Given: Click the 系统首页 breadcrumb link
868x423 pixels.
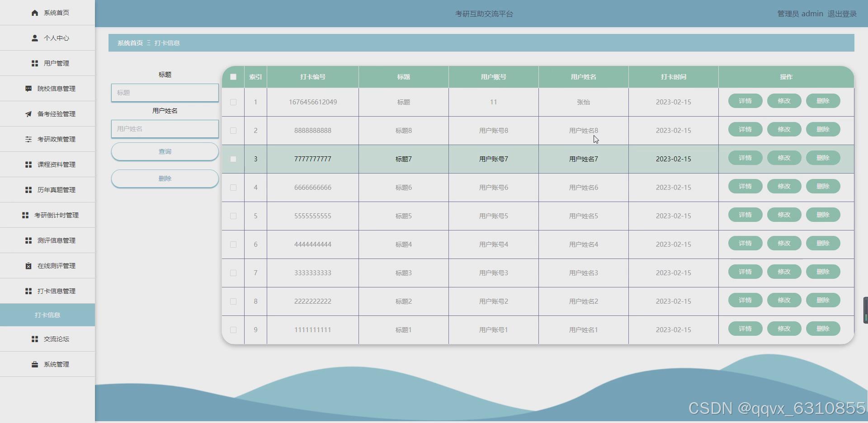Looking at the screenshot, I should (130, 43).
